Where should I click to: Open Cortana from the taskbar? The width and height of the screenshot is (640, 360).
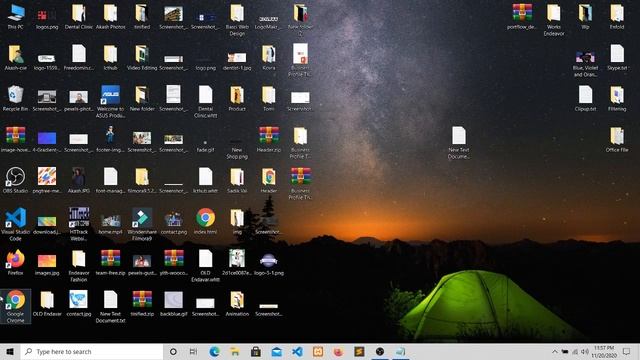point(173,351)
